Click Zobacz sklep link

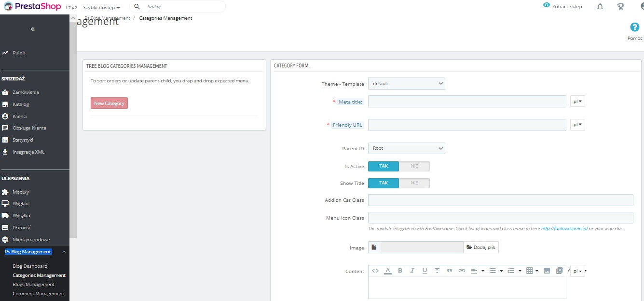pos(562,6)
